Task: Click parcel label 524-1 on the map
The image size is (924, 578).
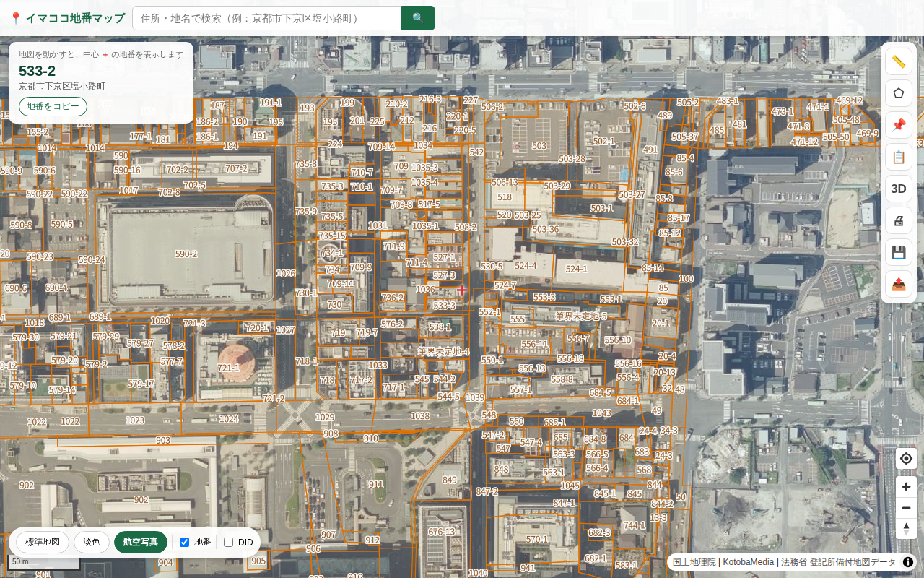Action: click(576, 269)
